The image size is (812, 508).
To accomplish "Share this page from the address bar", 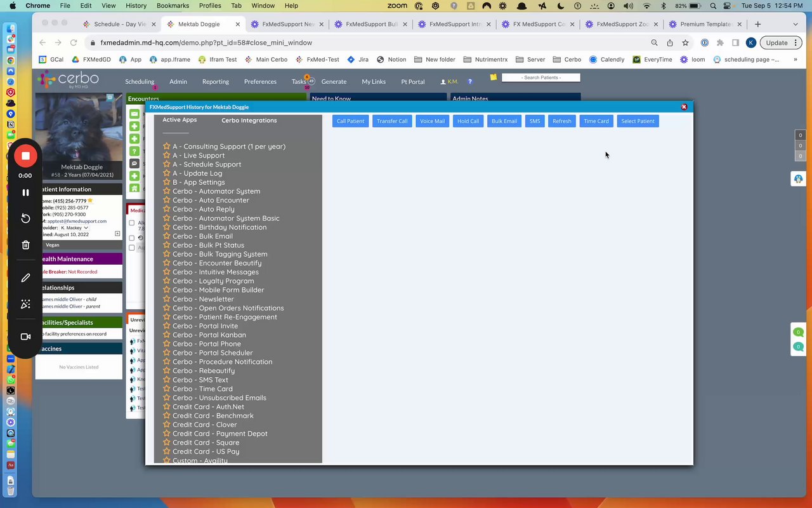I will [x=670, y=43].
